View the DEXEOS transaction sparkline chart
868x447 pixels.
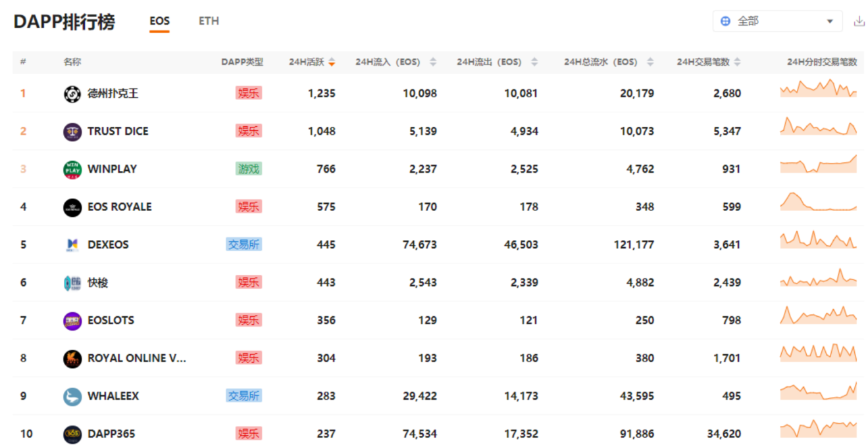(x=819, y=239)
